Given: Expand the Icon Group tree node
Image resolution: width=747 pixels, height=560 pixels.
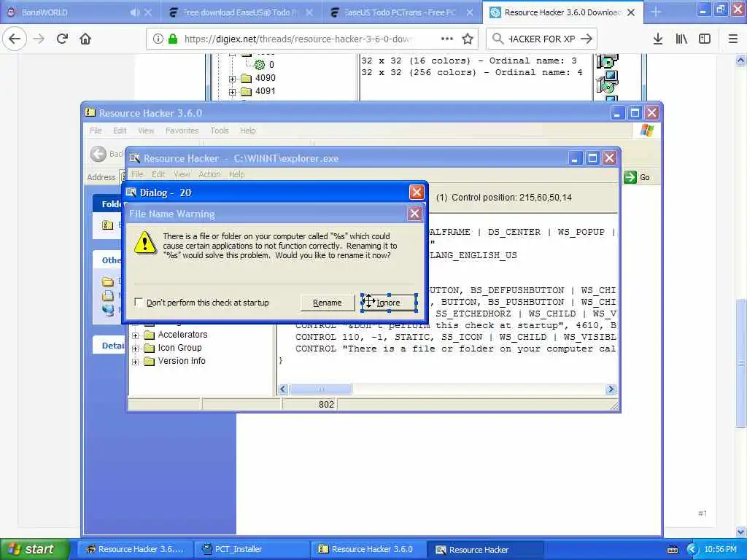Looking at the screenshot, I should (135, 349).
